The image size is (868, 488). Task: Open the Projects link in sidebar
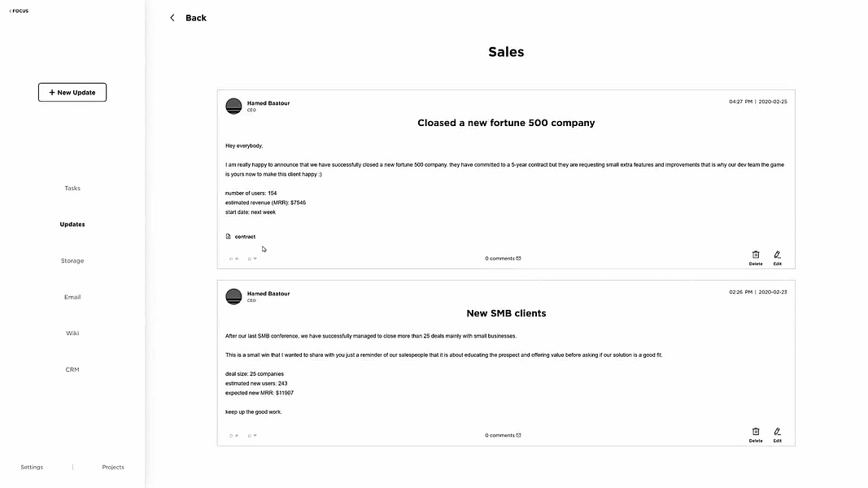[113, 467]
